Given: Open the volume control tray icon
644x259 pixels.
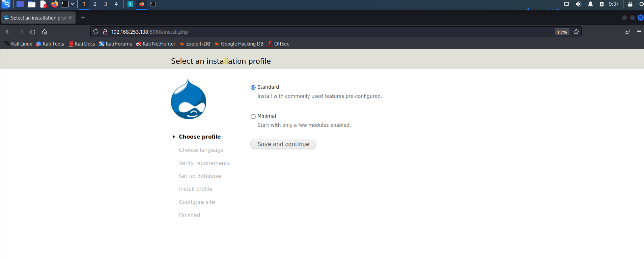Looking at the screenshot, I should point(579,4).
